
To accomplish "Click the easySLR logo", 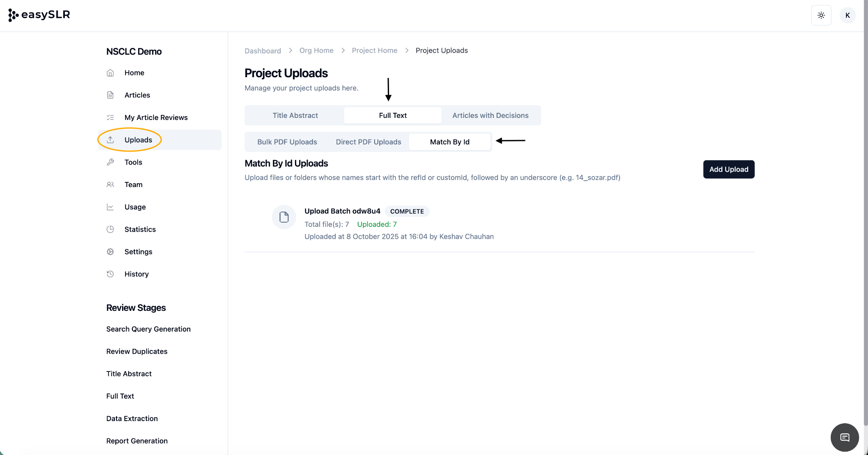I will pos(39,15).
